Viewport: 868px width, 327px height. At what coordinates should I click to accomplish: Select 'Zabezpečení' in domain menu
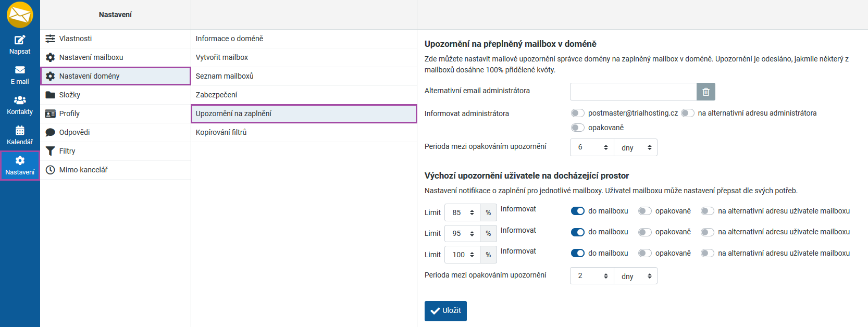click(x=216, y=95)
